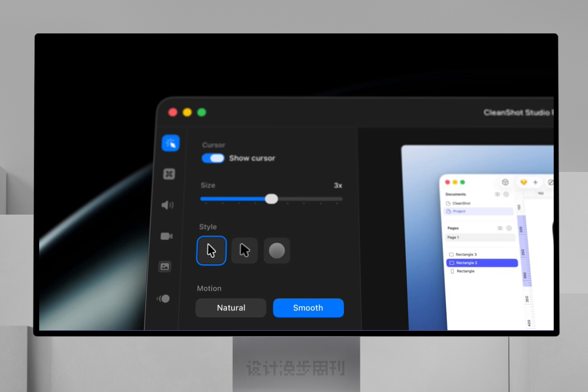The width and height of the screenshot is (588, 392).
Task: Click the icon left of Documents plus
Action: tap(497, 195)
